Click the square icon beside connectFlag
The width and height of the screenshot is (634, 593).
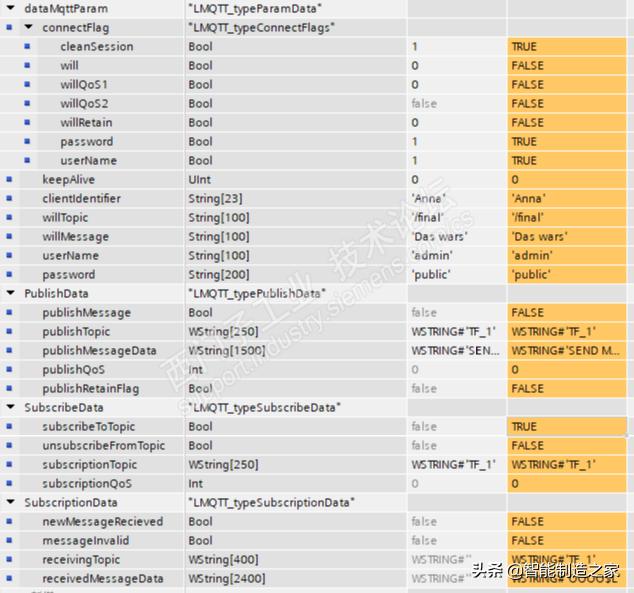9,27
